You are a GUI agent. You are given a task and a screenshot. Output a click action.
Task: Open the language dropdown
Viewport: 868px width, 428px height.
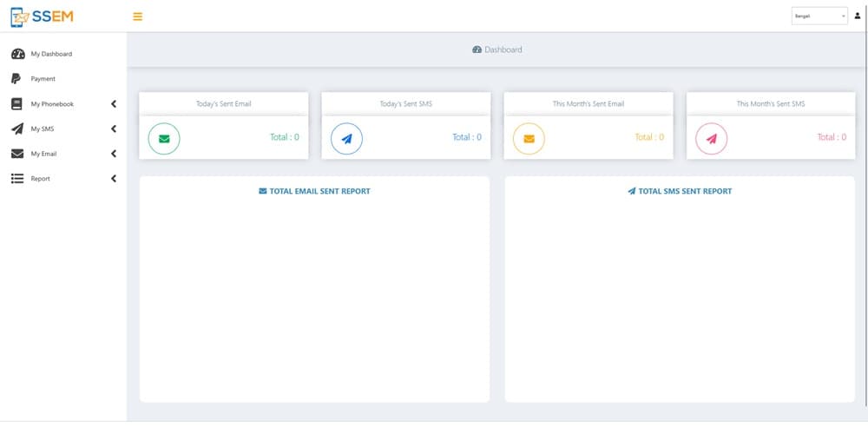819,16
